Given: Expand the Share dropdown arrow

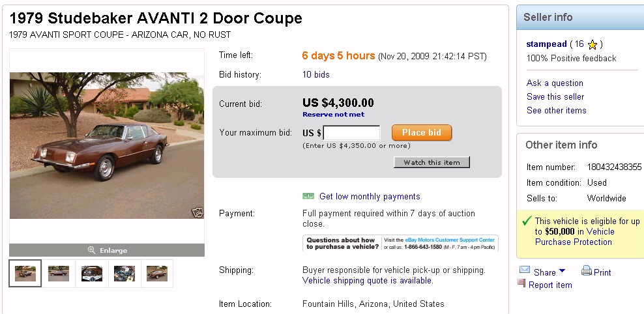Looking at the screenshot, I should point(563,271).
